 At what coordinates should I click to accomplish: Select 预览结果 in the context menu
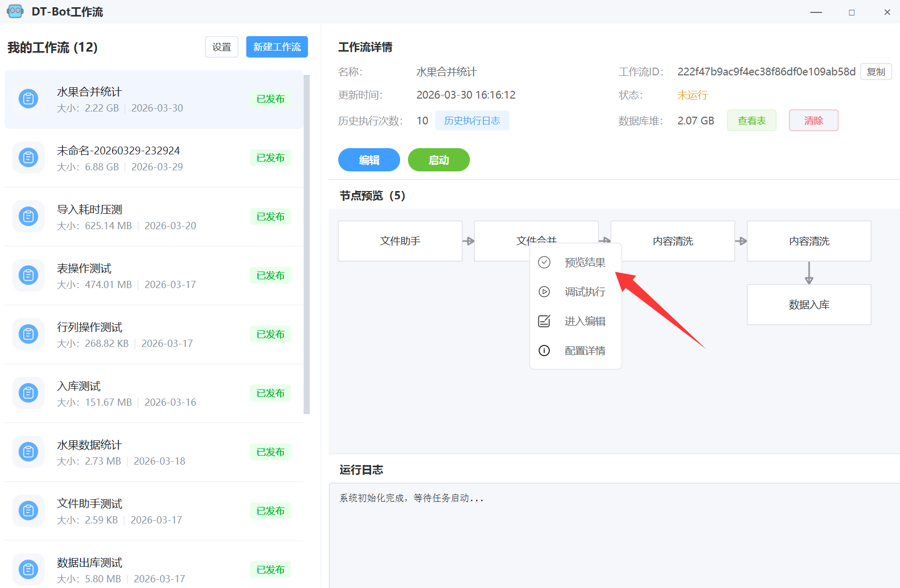click(585, 262)
